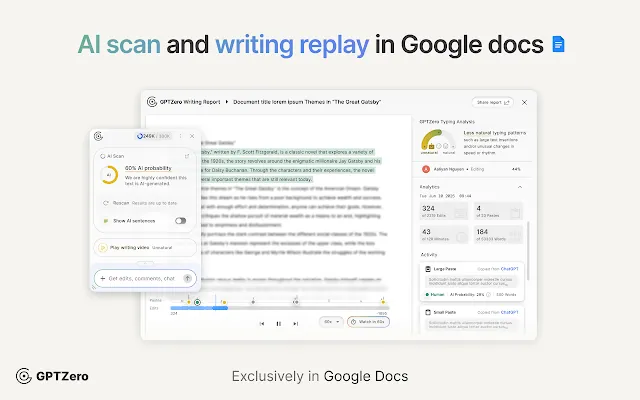Click the play icon beside Play writing video

pyautogui.click(x=103, y=247)
